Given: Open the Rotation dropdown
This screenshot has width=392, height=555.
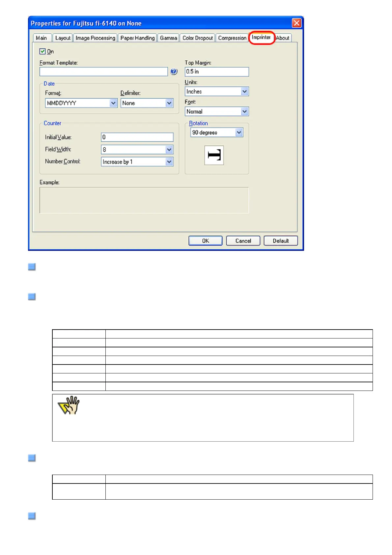Looking at the screenshot, I should [217, 132].
